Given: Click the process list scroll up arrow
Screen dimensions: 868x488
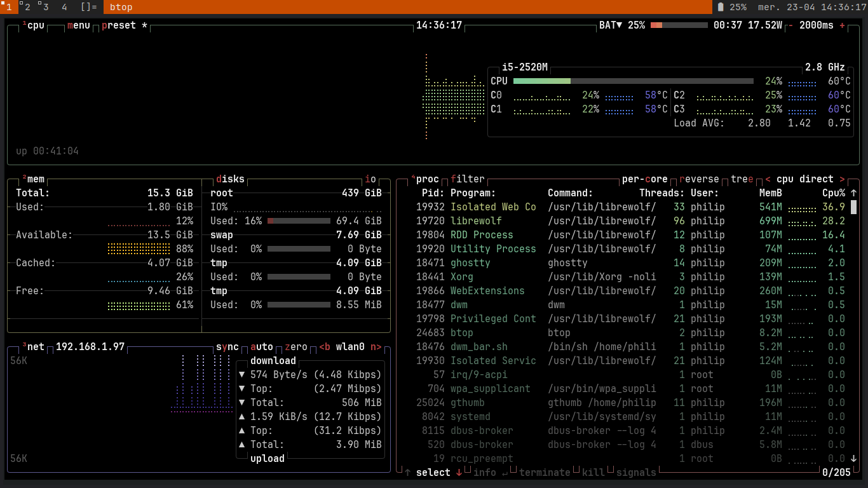Looking at the screenshot, I should 853,193.
